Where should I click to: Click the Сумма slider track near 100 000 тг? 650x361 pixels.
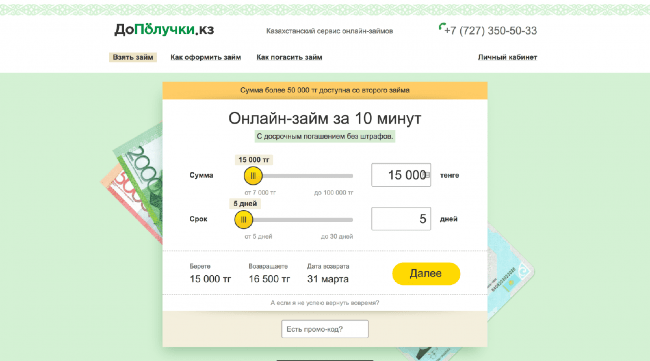click(x=349, y=176)
